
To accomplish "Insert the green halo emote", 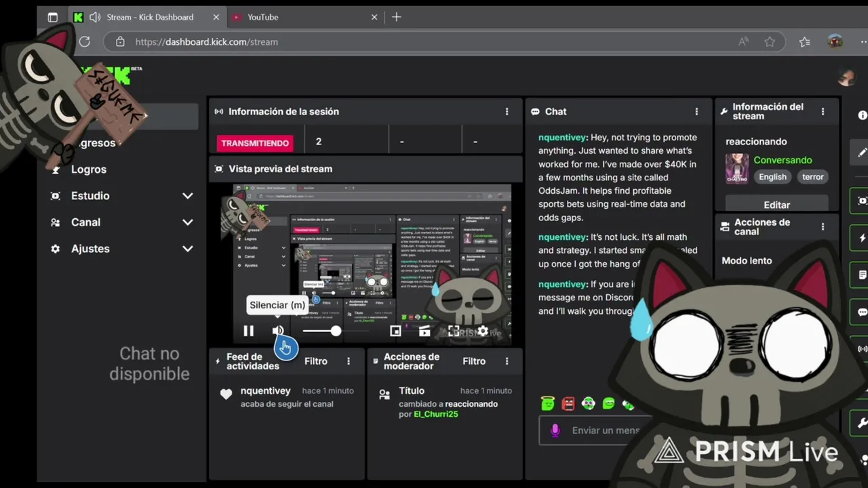I will pos(548,404).
